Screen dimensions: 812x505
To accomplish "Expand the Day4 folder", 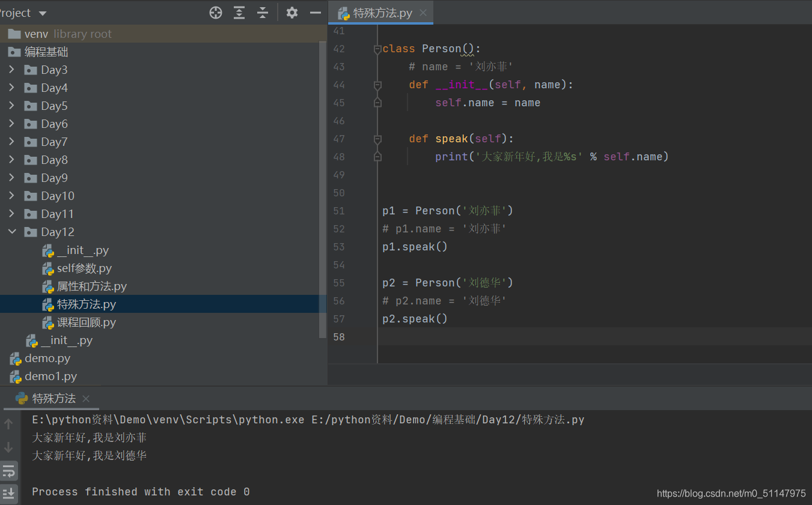I will (x=11, y=88).
